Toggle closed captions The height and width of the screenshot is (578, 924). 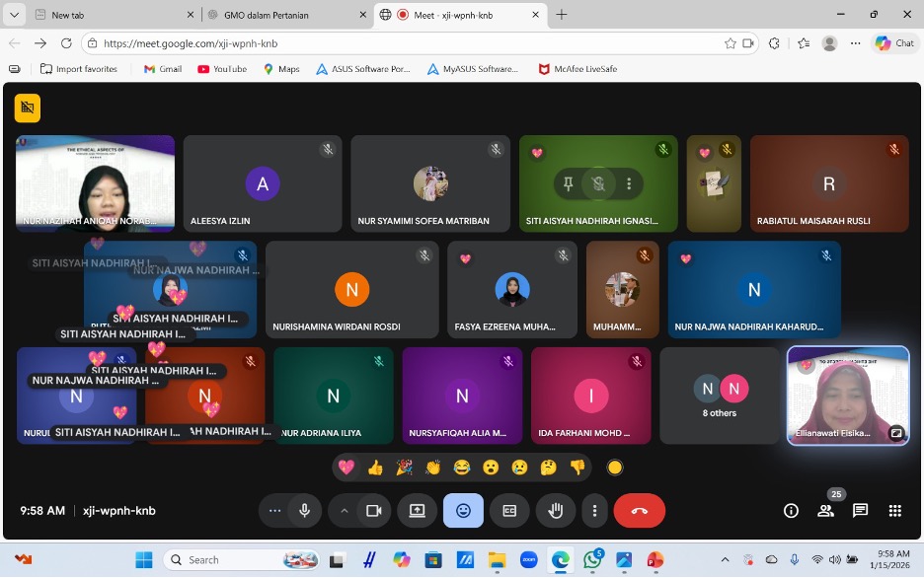pyautogui.click(x=509, y=511)
